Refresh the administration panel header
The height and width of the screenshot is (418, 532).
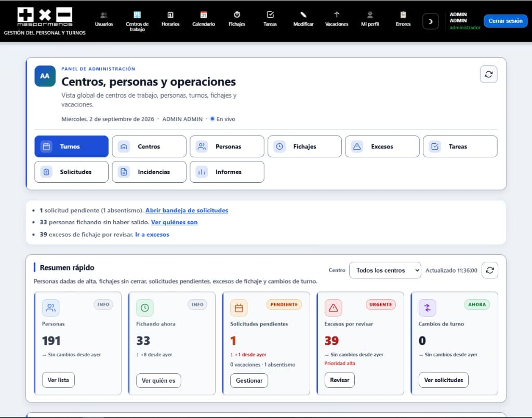pos(488,74)
